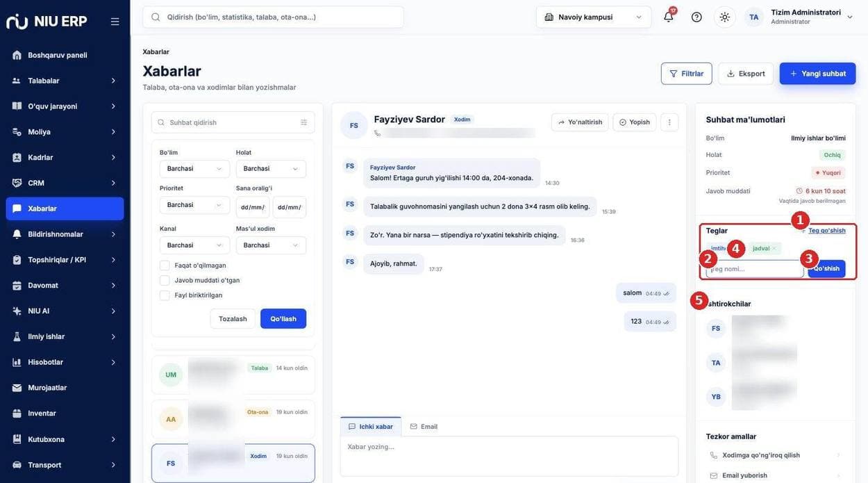Apply filters with the Qo'llash button

pos(283,319)
